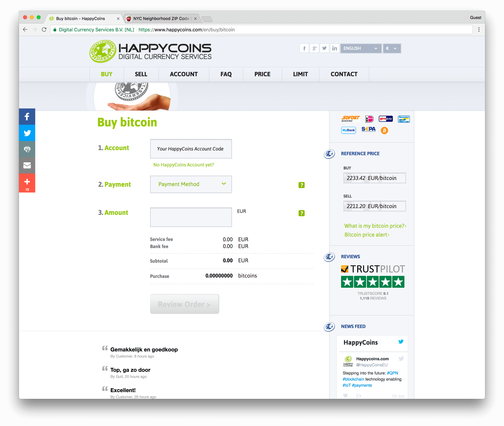Open the PRICE menu item

click(x=262, y=74)
